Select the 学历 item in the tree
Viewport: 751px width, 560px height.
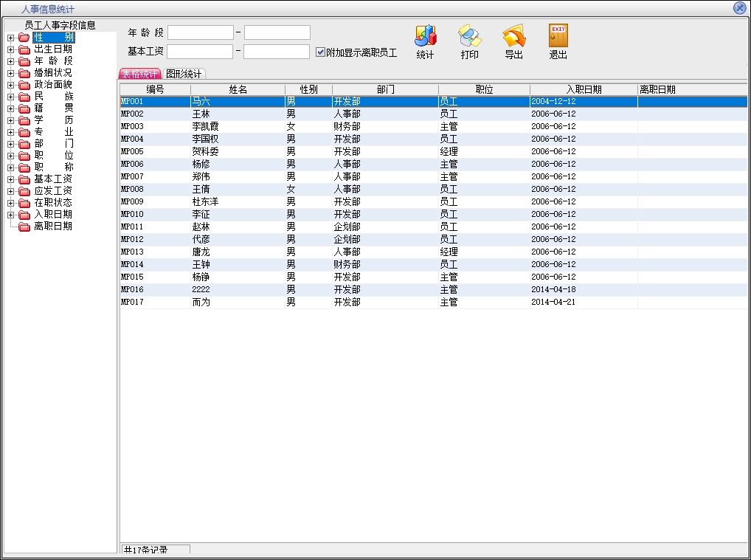(x=54, y=120)
